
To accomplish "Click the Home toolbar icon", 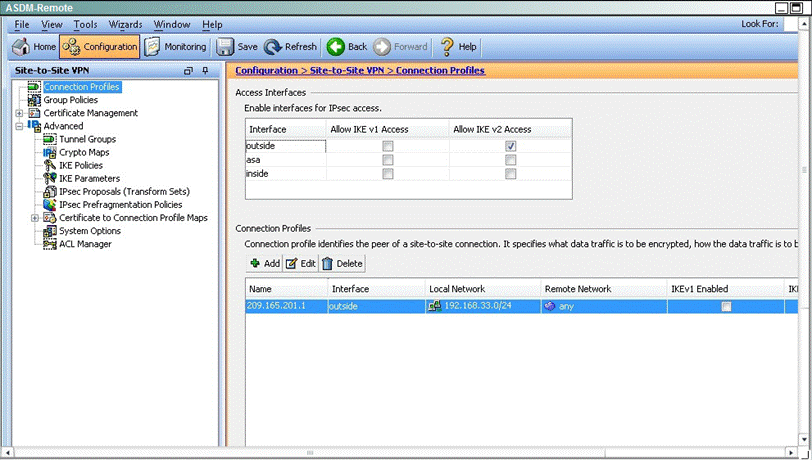I will click(x=21, y=47).
